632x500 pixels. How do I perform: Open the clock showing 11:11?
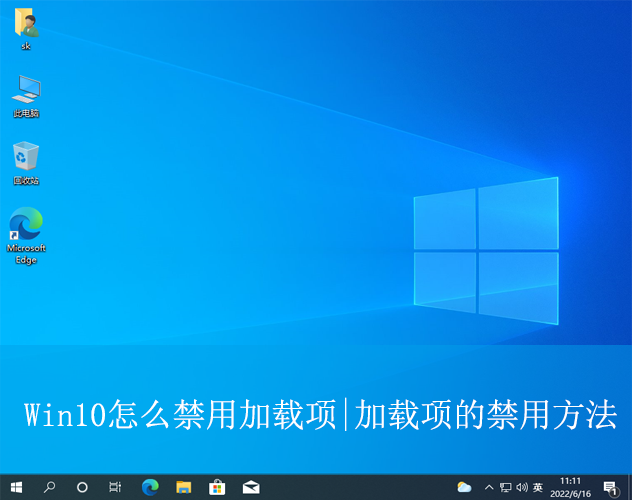[570, 481]
